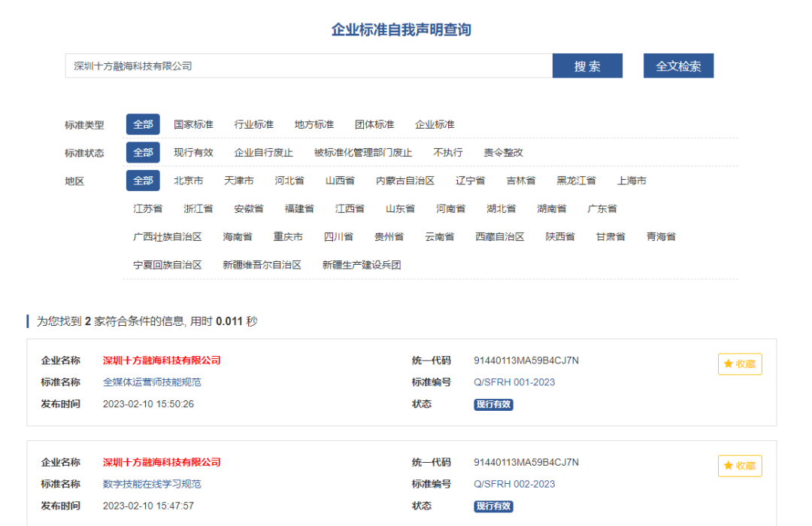Select 全部 in the 标准类型 filter row
The height and width of the screenshot is (526, 812).
143,124
